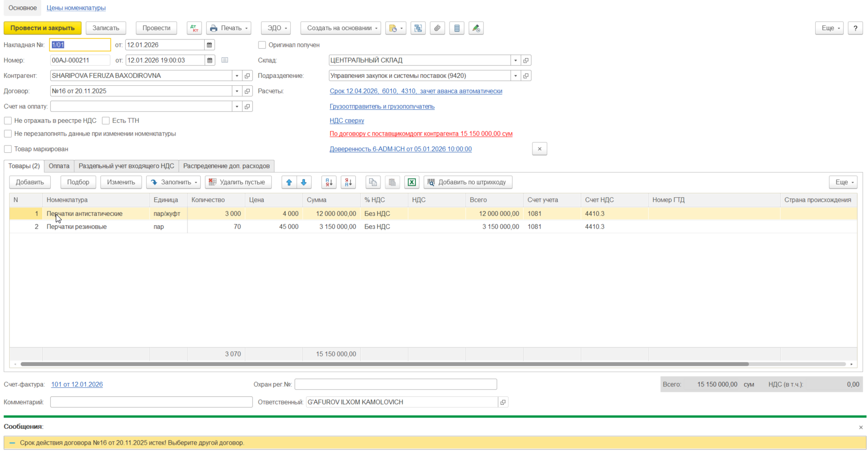Image resolution: width=868 pixels, height=454 pixels.
Task: Check the Товар маркирован checkbox
Action: pos(8,149)
